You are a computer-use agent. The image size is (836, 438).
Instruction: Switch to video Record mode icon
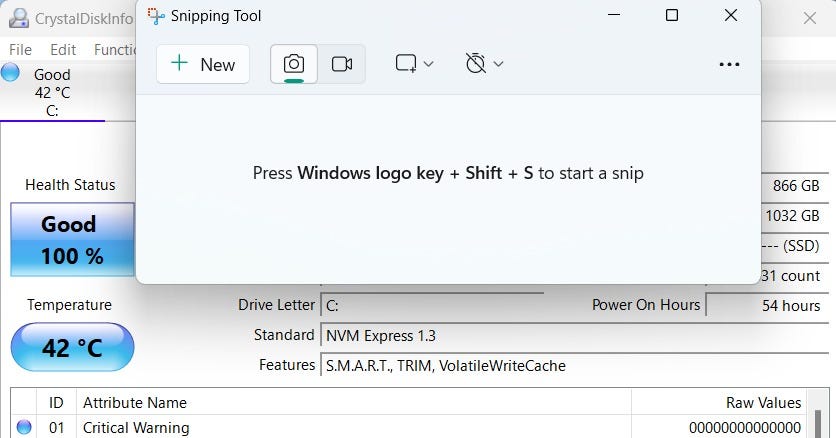coord(342,64)
